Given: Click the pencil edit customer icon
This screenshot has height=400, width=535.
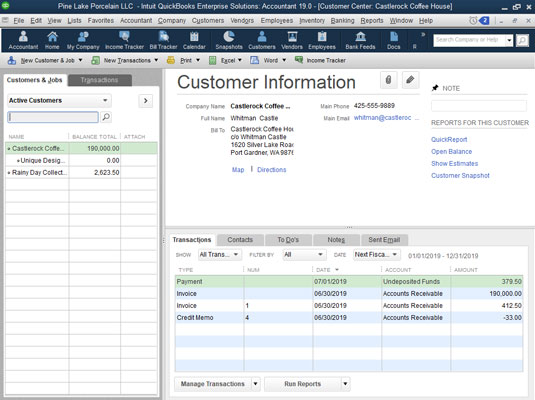Looking at the screenshot, I should pos(410,80).
